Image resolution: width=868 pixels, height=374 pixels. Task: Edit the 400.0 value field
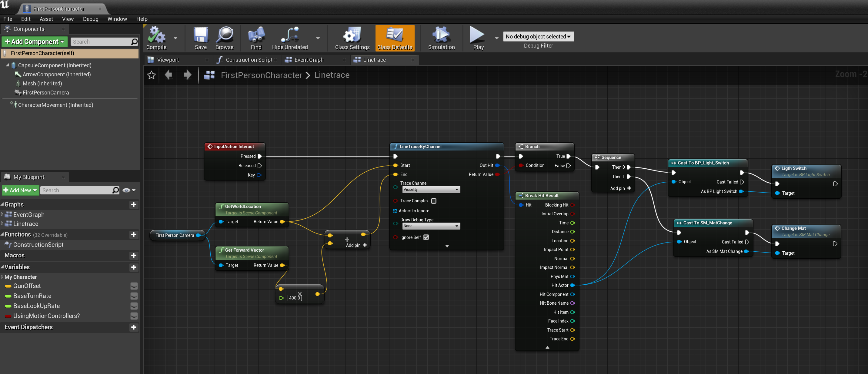click(294, 298)
